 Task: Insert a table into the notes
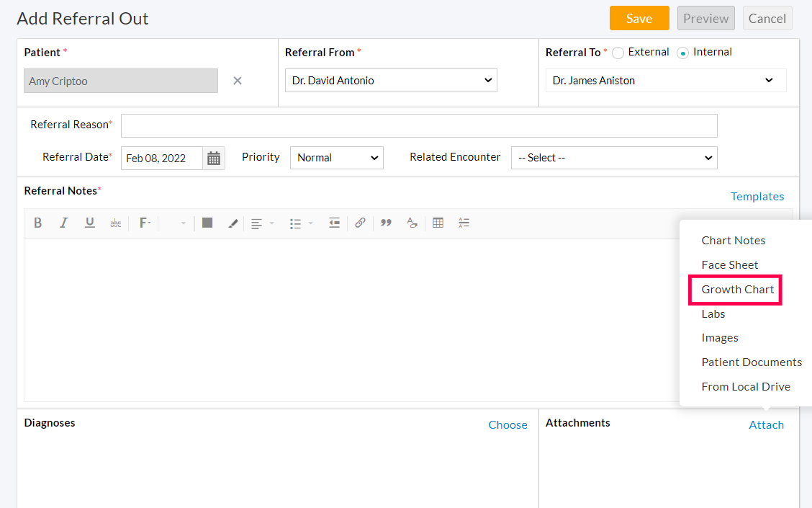pyautogui.click(x=438, y=223)
